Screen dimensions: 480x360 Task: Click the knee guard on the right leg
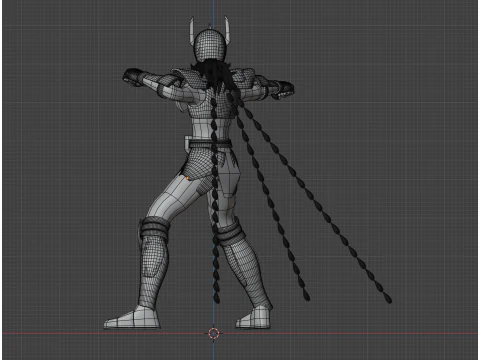click(231, 233)
